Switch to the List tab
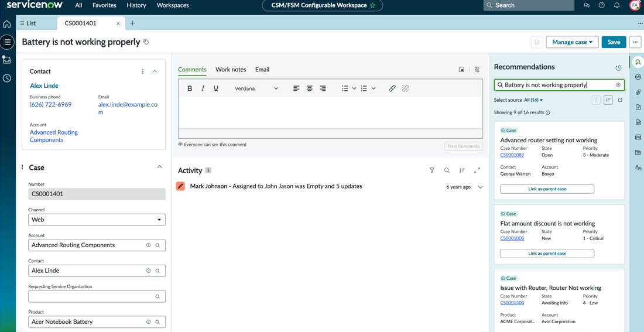644x332 pixels. pos(28,23)
